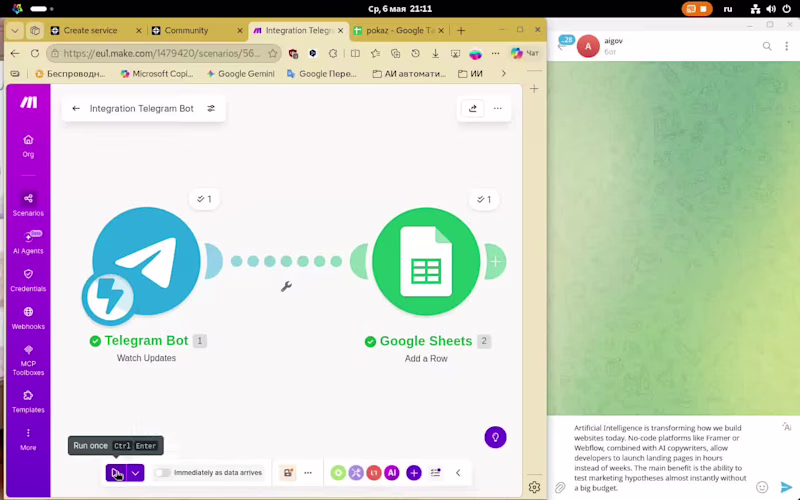The image size is (800, 500).
Task: Open the Copilot Чат button
Action: pyautogui.click(x=524, y=53)
